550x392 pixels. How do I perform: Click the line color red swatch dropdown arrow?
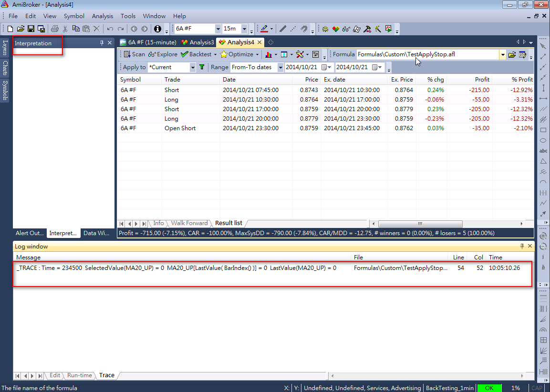271,29
